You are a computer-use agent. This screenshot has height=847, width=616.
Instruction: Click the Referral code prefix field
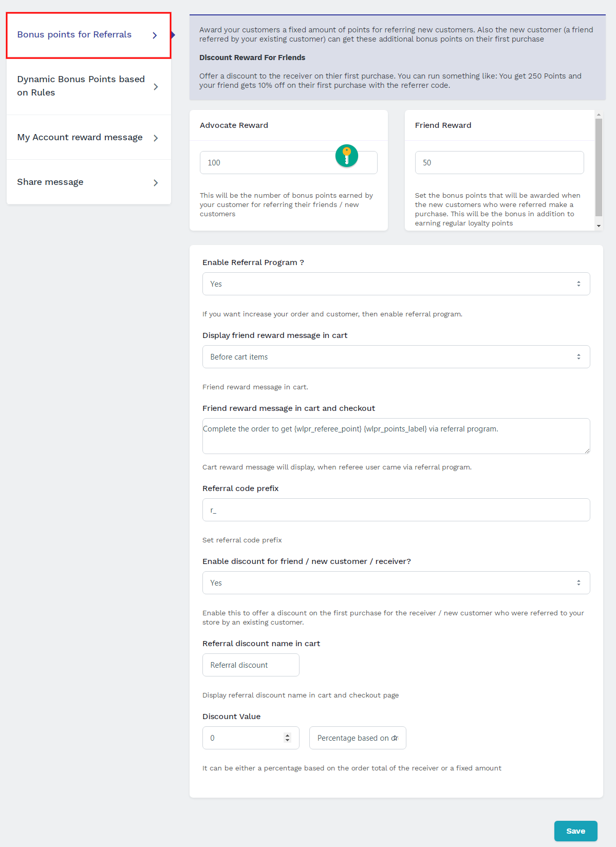(396, 510)
